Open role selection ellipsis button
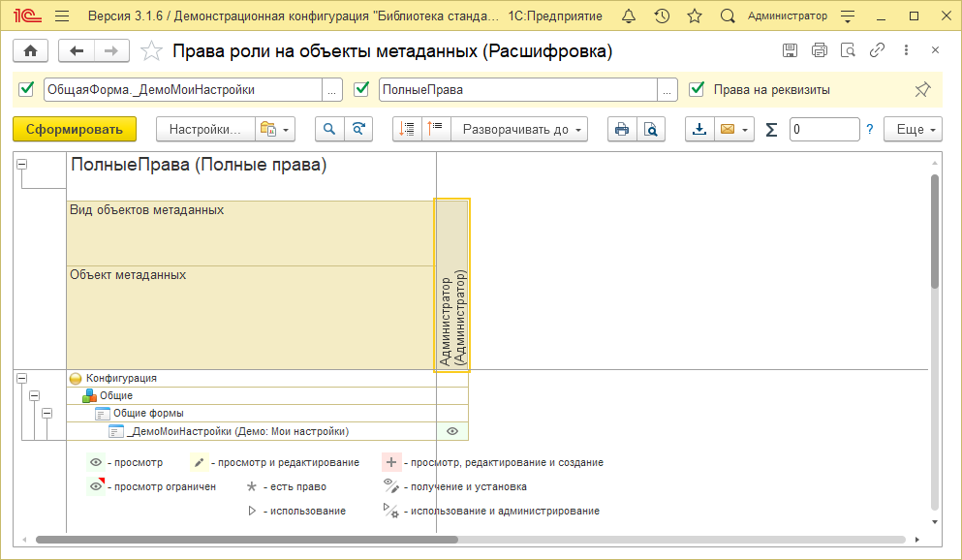This screenshot has width=962, height=560. tap(667, 89)
